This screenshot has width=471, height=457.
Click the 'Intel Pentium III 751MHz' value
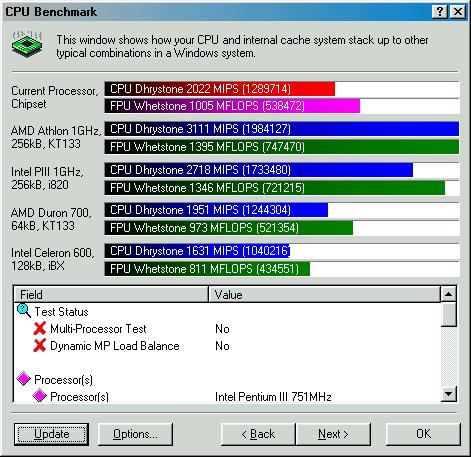coord(273,397)
